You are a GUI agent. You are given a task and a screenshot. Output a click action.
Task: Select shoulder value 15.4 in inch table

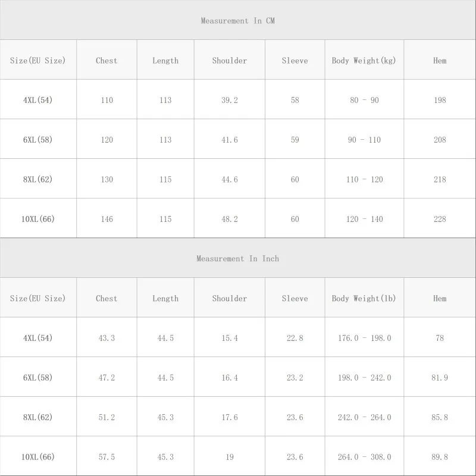pyautogui.click(x=230, y=338)
